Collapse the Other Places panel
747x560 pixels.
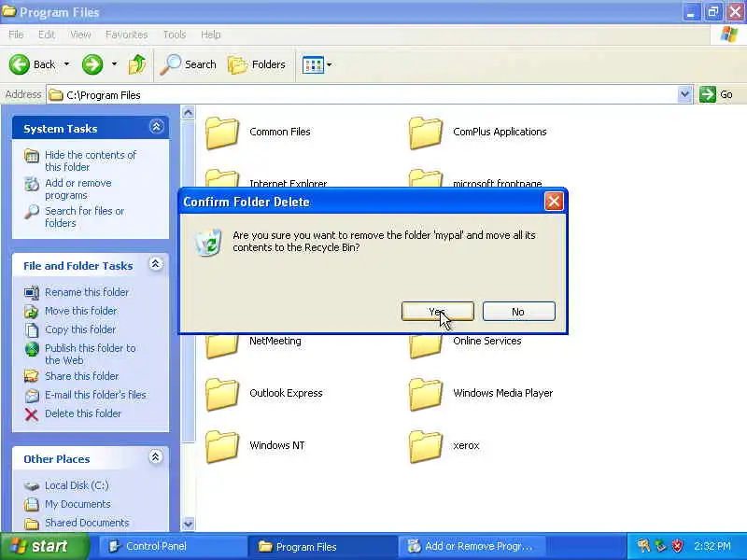click(x=155, y=457)
